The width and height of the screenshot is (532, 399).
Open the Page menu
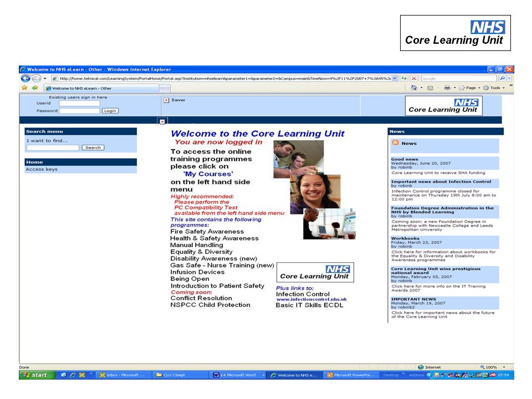pos(469,88)
